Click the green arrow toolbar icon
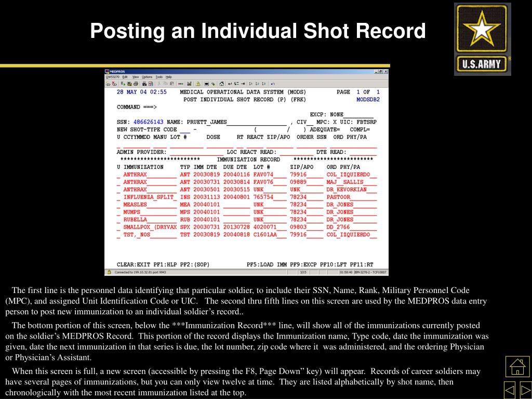Image resolution: width=532 pixels, height=399 pixels. (123, 84)
